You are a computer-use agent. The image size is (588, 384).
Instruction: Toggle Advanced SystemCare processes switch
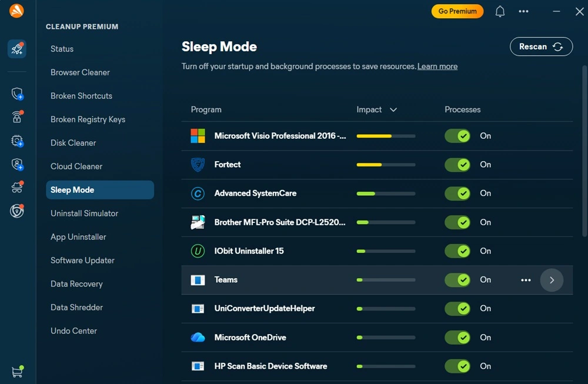point(457,193)
